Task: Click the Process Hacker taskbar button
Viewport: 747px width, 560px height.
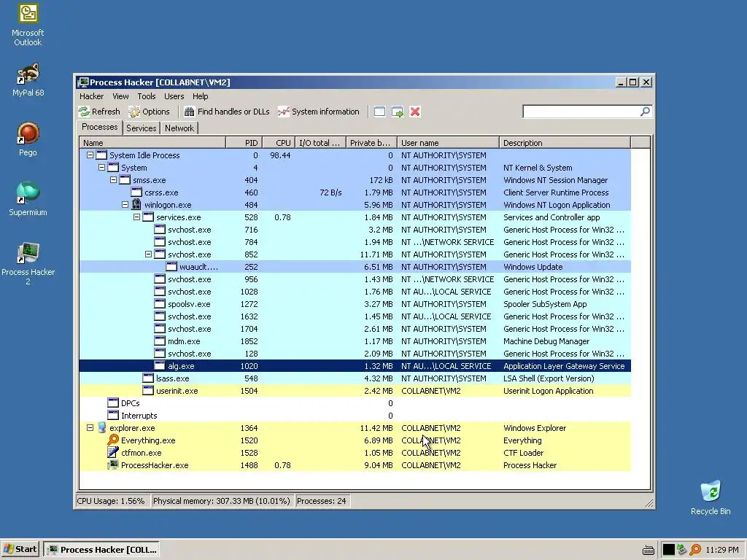Action: (x=101, y=550)
